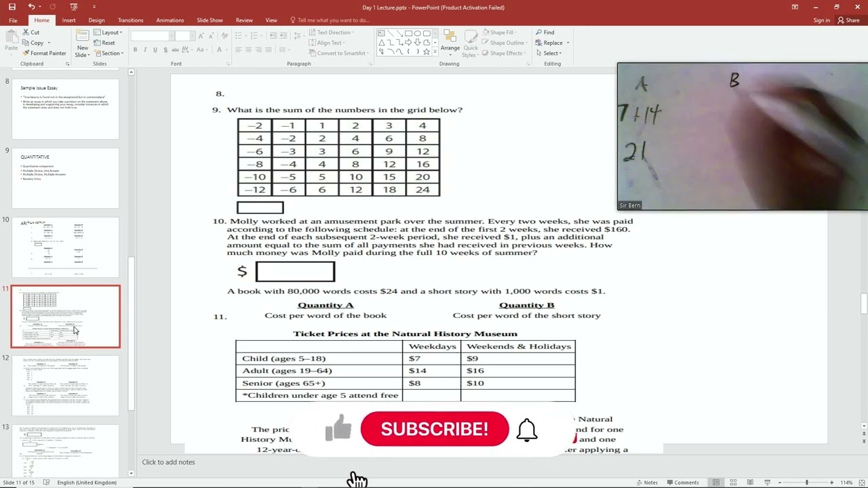Click the Undo arrow icon
Screen dimensions: 868x488
click(31, 7)
